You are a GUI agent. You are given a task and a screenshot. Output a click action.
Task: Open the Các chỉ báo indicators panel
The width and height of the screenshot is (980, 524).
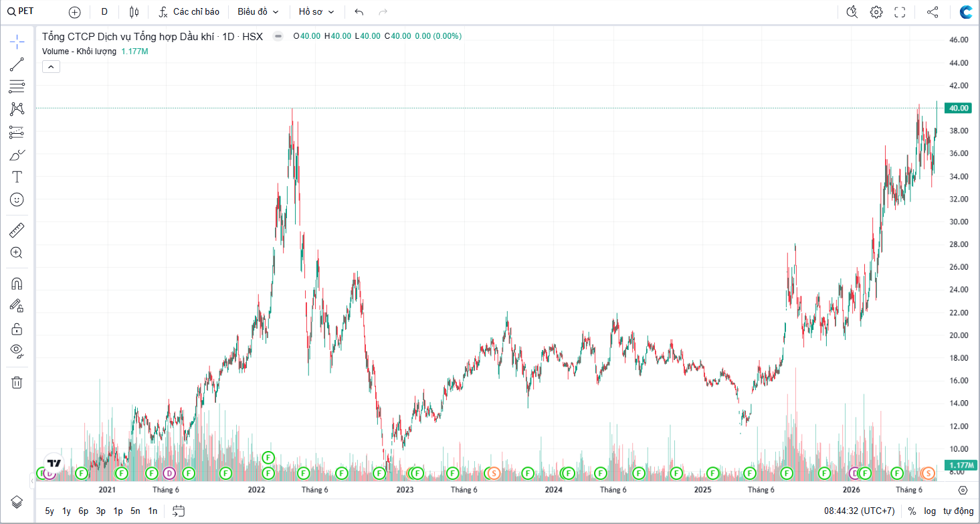[189, 12]
